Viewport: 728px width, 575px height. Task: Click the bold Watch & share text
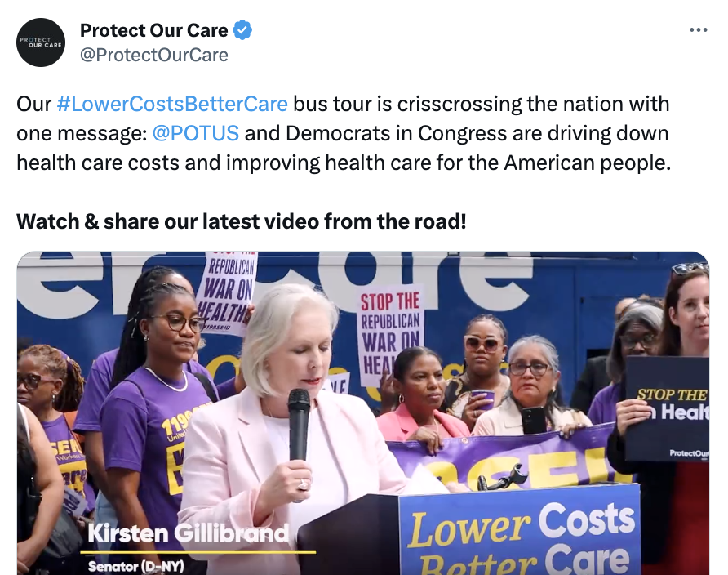pyautogui.click(x=242, y=221)
